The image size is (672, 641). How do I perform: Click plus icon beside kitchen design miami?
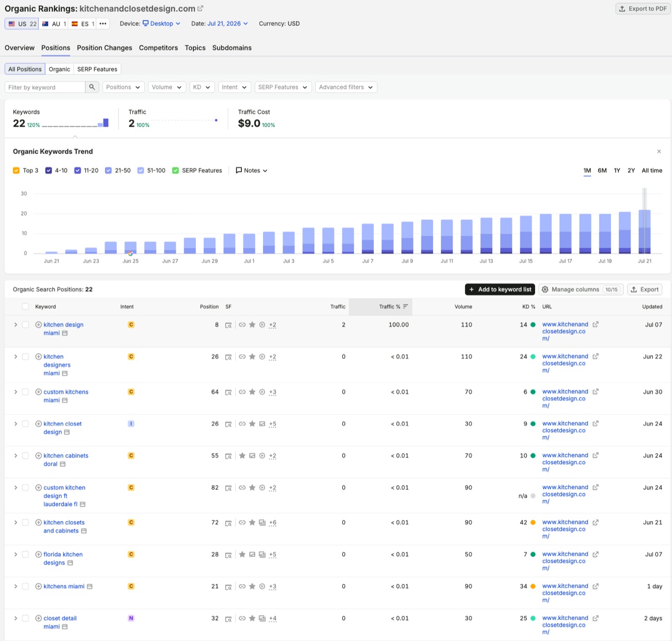point(38,325)
